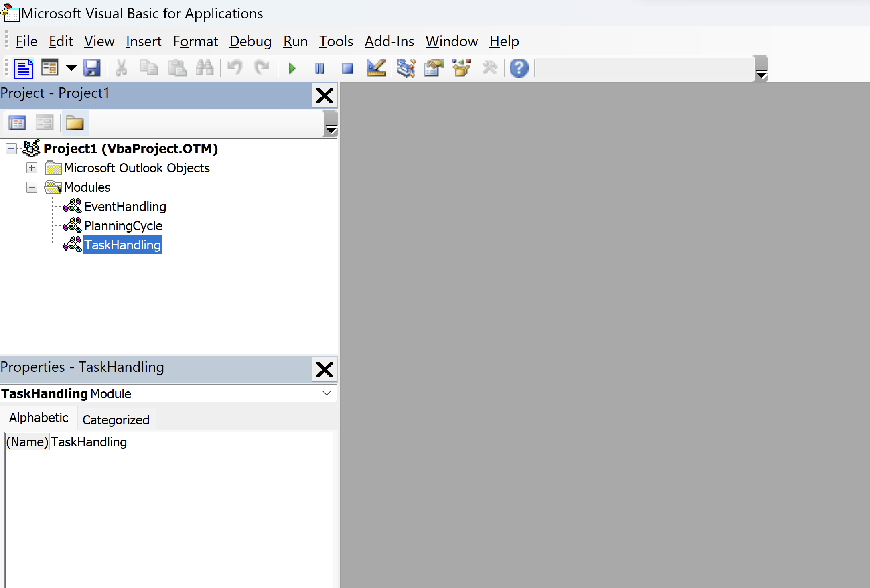
Task: Collapse the Modules folder
Action: pos(32,187)
